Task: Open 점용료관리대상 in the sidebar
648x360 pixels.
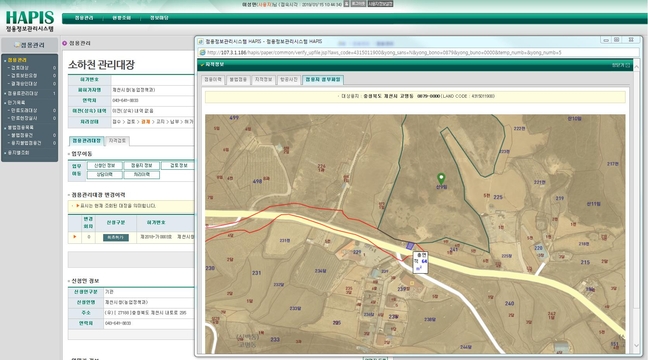Action: [22, 93]
